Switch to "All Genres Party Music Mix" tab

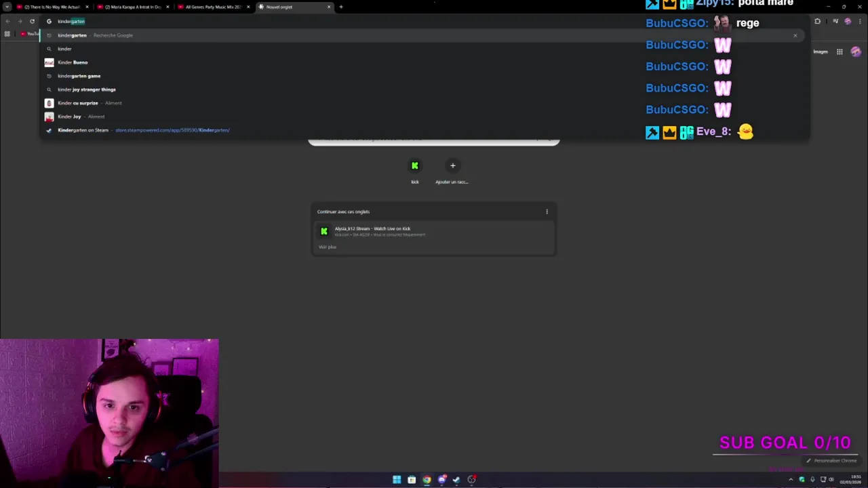213,7
